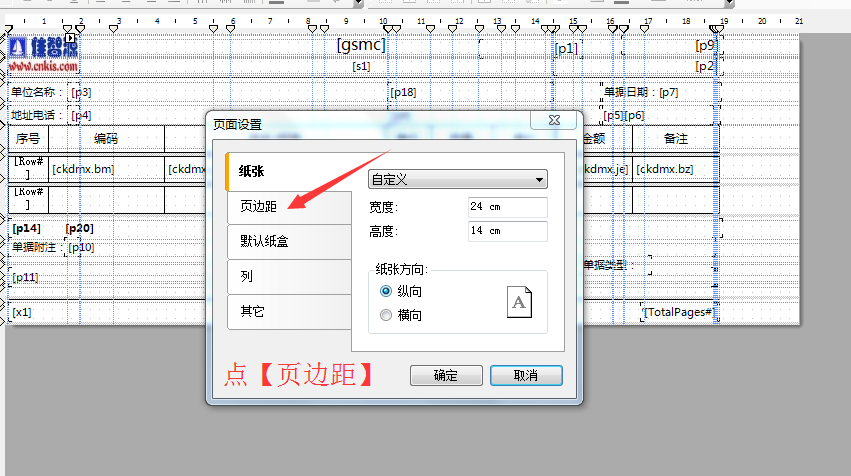Screen dimensions: 851x476
Task: Select the [p7] date field
Action: point(669,92)
